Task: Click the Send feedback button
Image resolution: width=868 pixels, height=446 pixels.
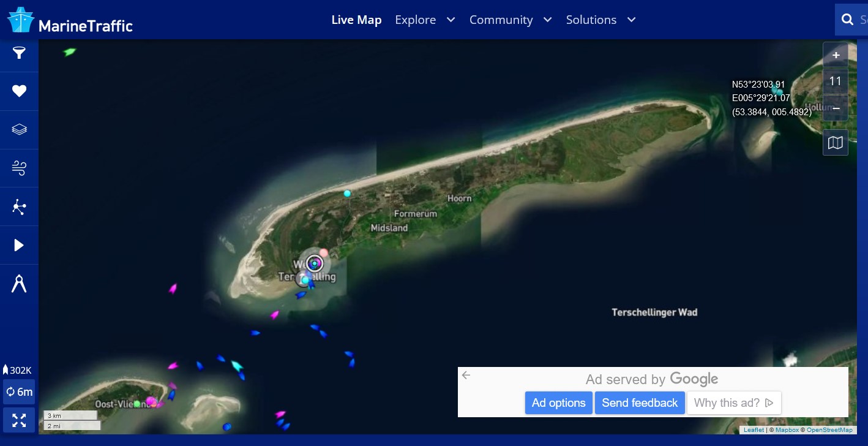Action: 640,403
